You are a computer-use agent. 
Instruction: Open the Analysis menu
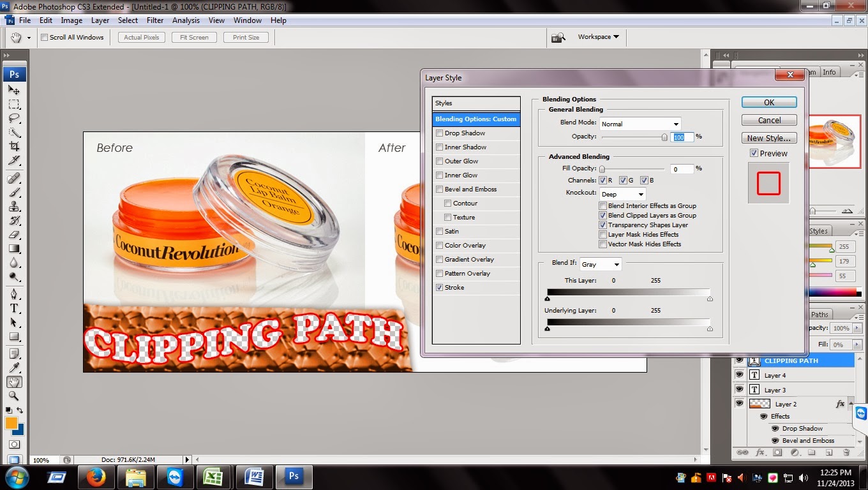(186, 20)
